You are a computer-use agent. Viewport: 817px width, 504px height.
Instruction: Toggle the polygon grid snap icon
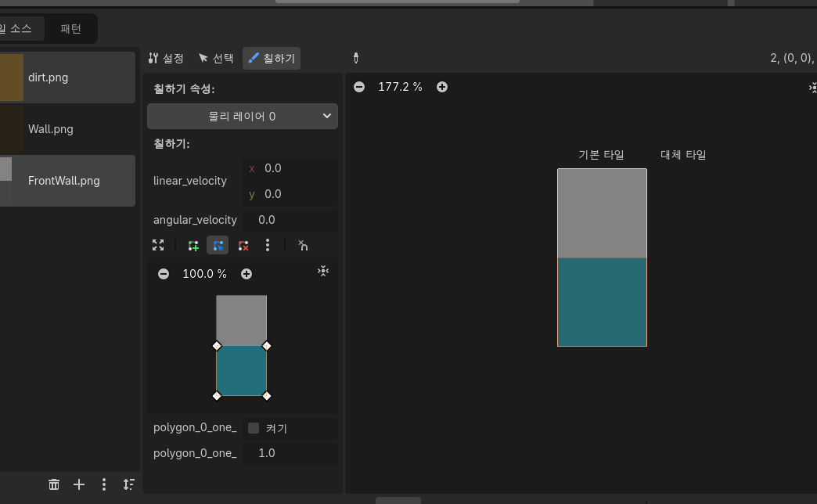point(303,246)
